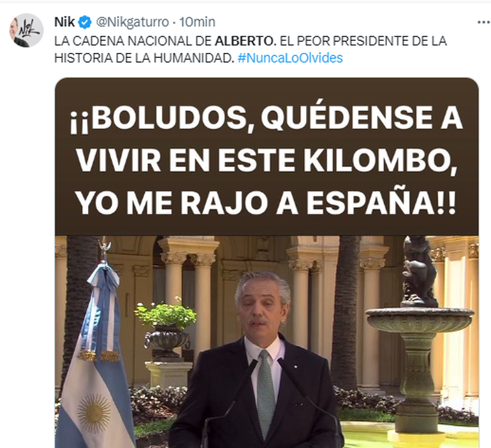Click the bold word ALBERTO in the tweet
The height and width of the screenshot is (448, 491).
pyautogui.click(x=246, y=41)
